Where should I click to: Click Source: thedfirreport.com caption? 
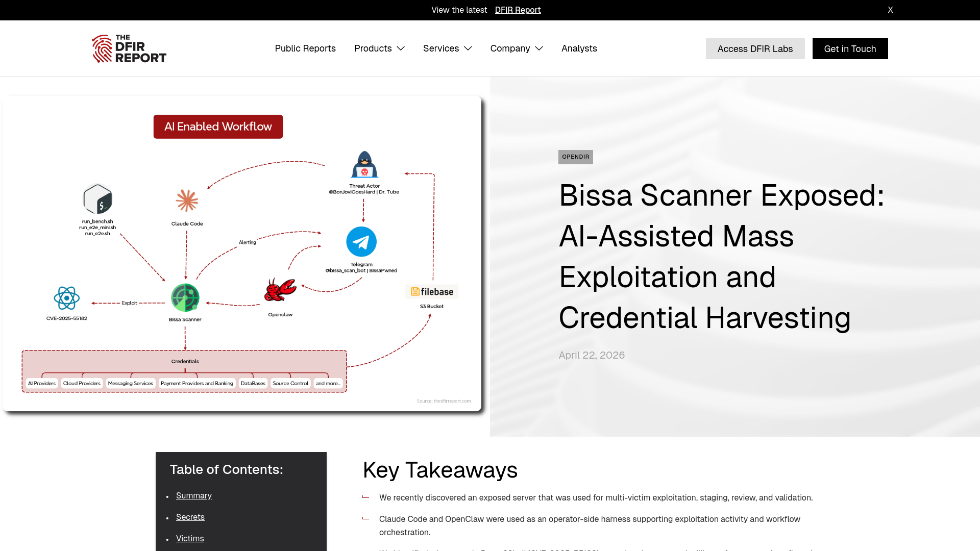(444, 401)
